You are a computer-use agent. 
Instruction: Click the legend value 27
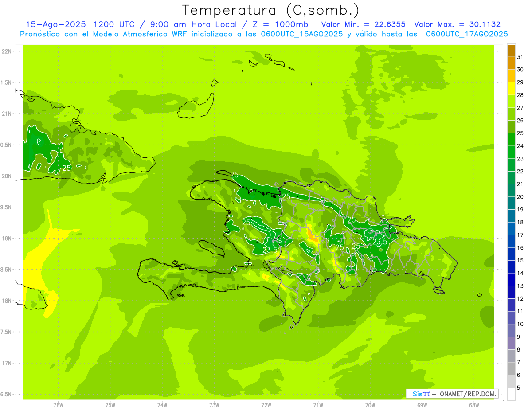(x=520, y=108)
